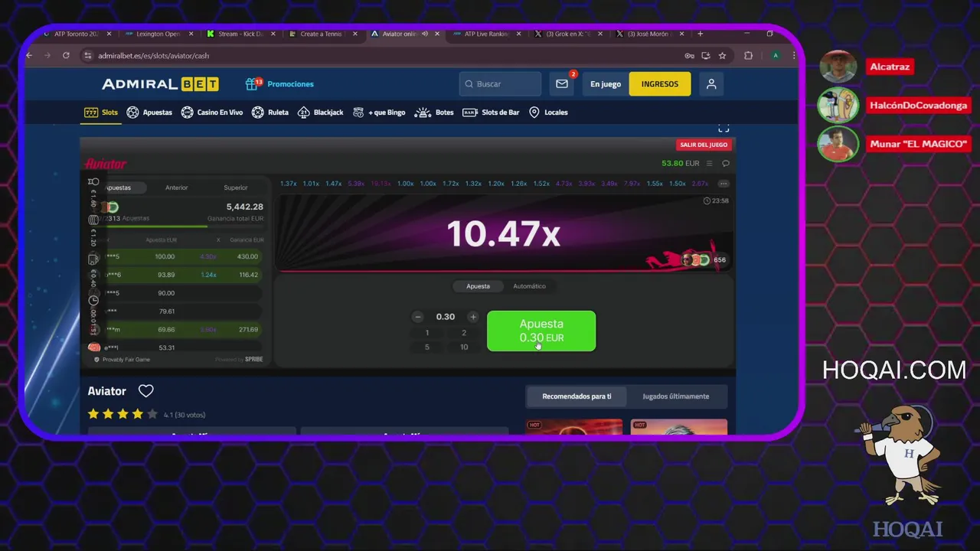
Task: Switch to the Anterior bets tab
Action: coord(176,187)
